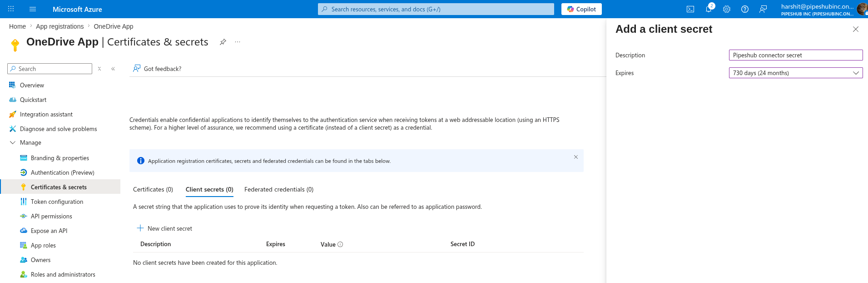Open the top bar feedback icon
This screenshot has width=868, height=283.
pyautogui.click(x=763, y=9)
